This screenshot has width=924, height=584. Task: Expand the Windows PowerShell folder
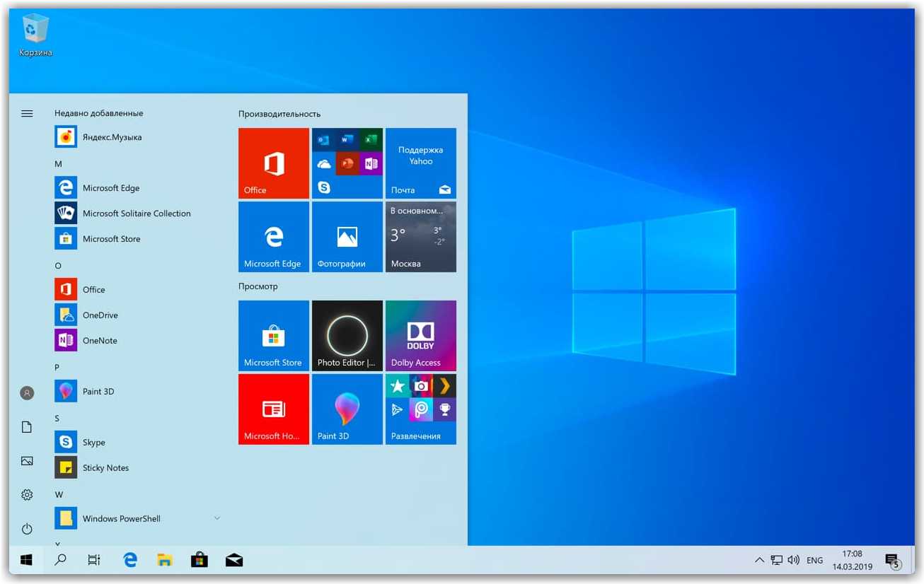[138, 519]
